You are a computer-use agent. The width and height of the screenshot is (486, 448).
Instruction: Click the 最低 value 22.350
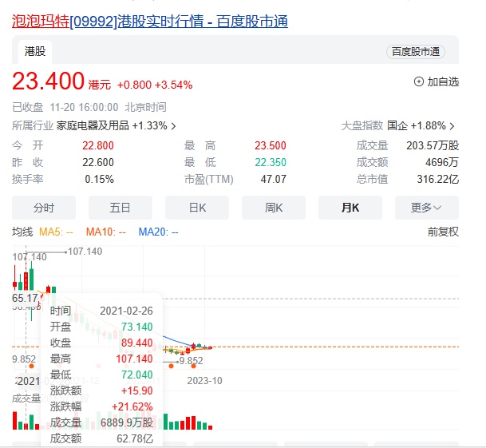tap(271, 162)
